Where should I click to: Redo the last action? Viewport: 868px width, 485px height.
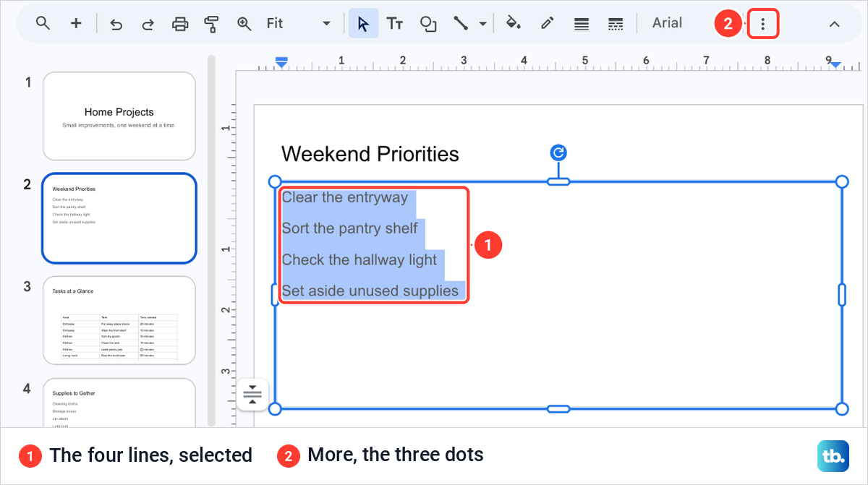pyautogui.click(x=148, y=24)
